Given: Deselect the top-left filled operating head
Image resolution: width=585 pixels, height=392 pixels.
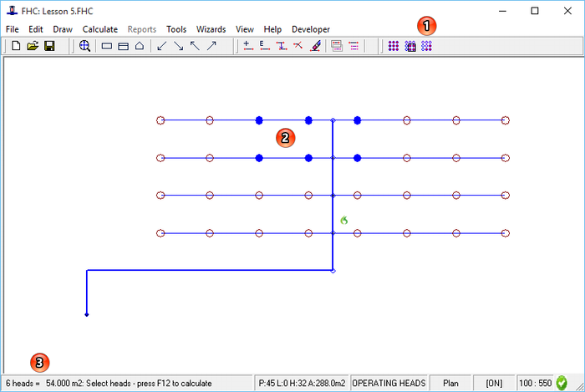Looking at the screenshot, I should (x=259, y=120).
